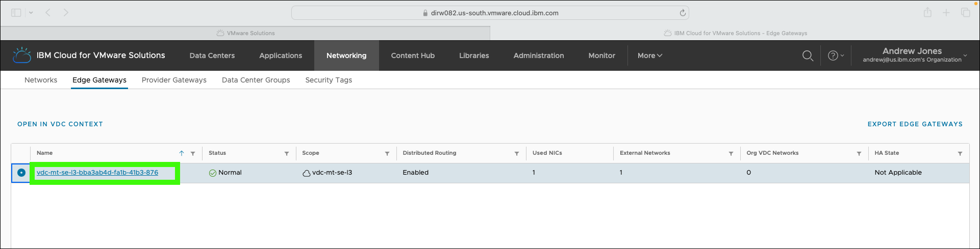The width and height of the screenshot is (980, 249).
Task: Open Content Hub
Action: pos(413,56)
